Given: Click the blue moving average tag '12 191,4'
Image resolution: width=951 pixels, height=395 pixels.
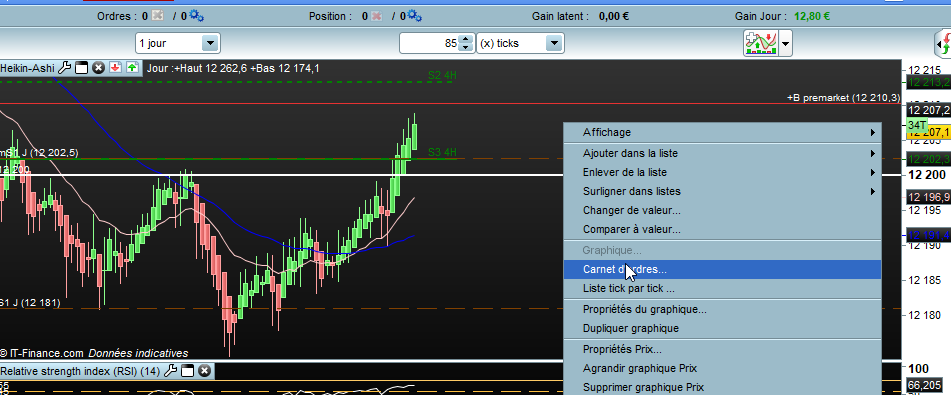Looking at the screenshot, I should pos(928,235).
